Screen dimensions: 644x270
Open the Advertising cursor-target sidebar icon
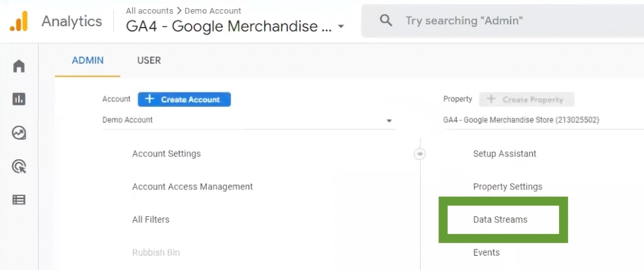click(19, 166)
